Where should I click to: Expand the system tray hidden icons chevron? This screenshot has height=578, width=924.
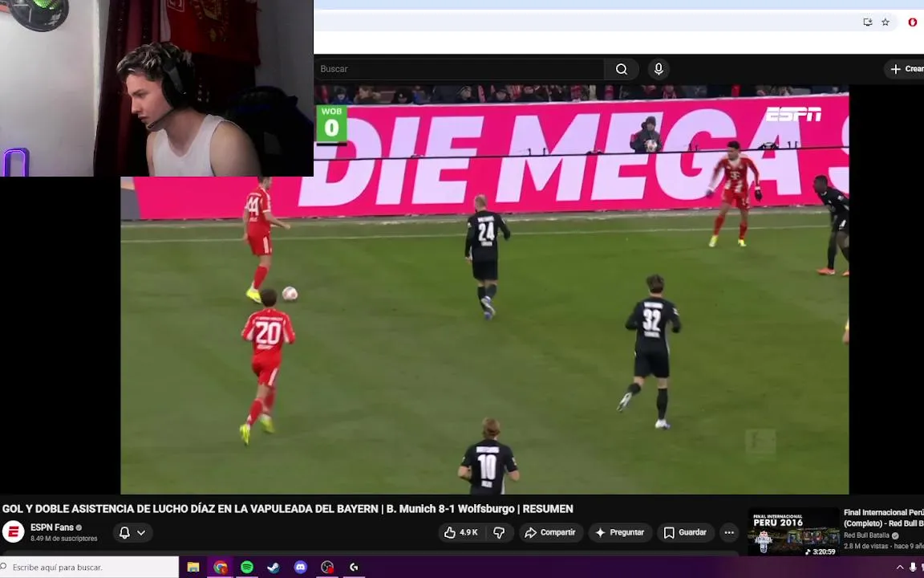tap(900, 568)
